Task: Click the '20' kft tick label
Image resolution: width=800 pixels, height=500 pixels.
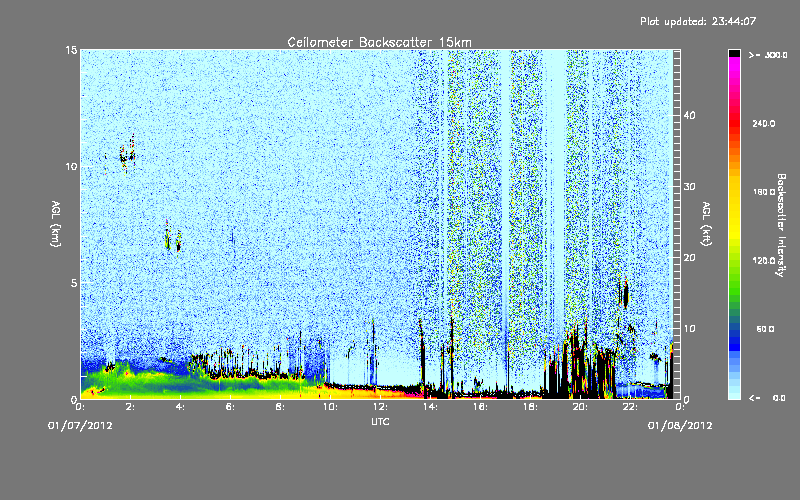Action: [689, 258]
